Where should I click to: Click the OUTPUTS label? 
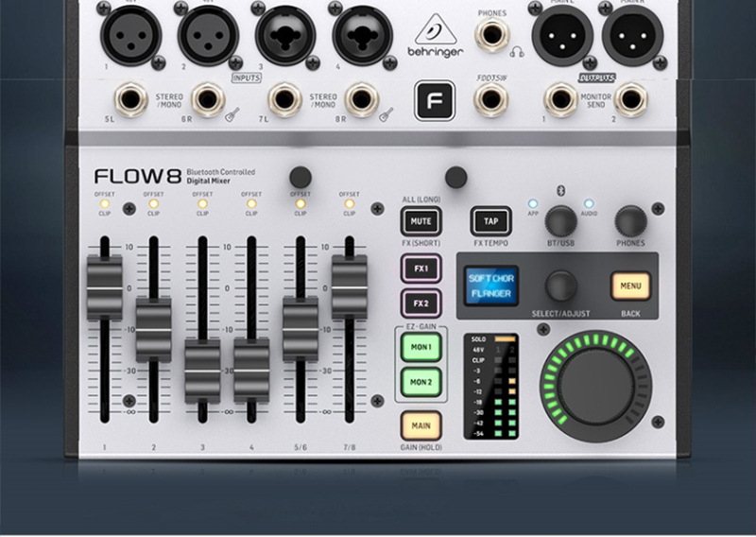point(597,78)
